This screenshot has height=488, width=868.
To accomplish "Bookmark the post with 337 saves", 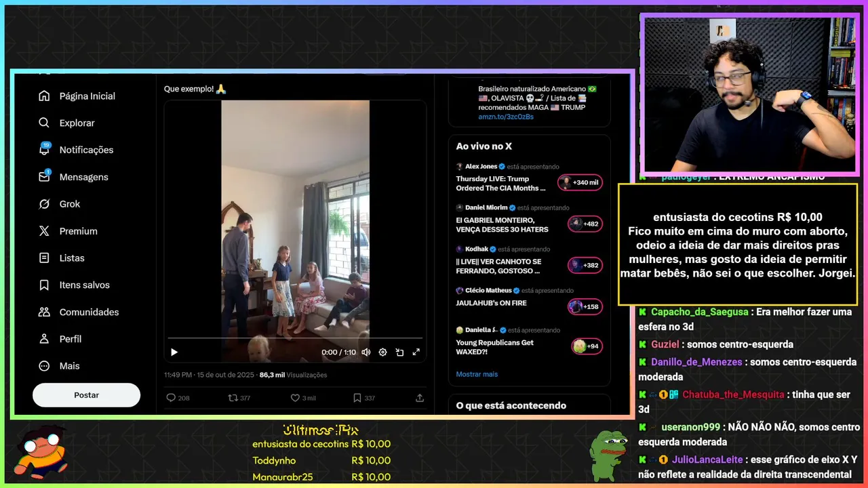I will pyautogui.click(x=364, y=398).
